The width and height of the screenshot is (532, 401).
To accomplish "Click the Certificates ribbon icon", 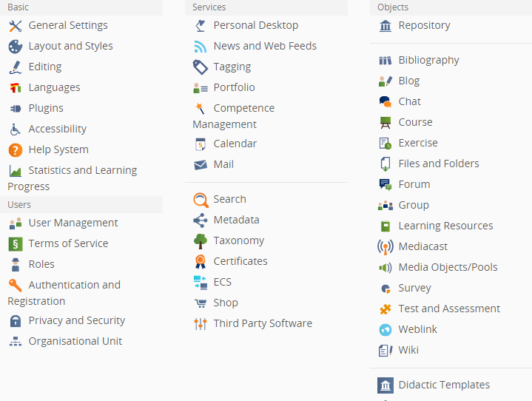I will (x=201, y=262).
